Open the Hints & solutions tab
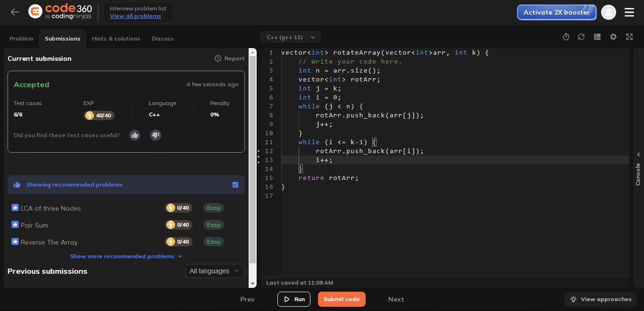The image size is (644, 311). 116,39
